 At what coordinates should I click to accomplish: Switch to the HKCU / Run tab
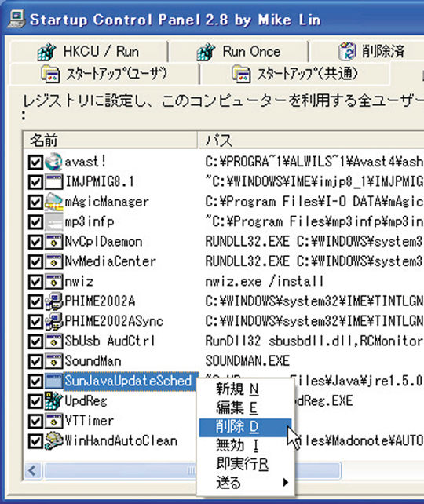pyautogui.click(x=89, y=52)
